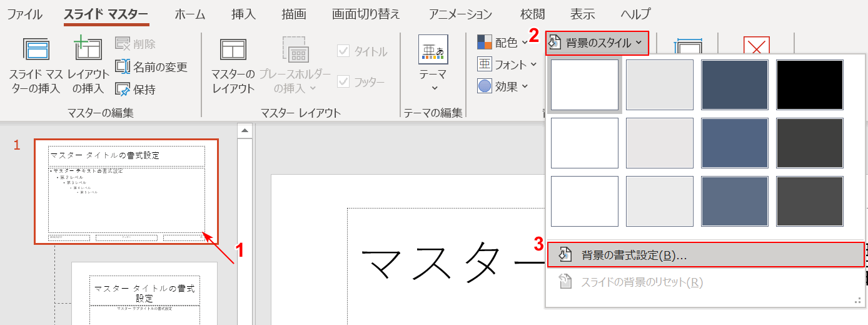Image resolution: width=868 pixels, height=325 pixels.
Task: Click Rename (名前の変更) icon
Action: click(122, 66)
